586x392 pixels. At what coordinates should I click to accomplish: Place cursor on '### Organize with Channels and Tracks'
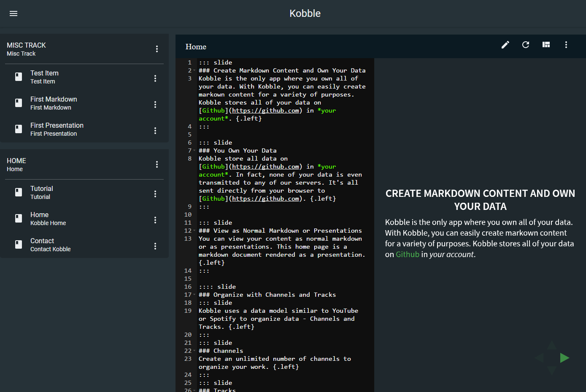tap(267, 295)
